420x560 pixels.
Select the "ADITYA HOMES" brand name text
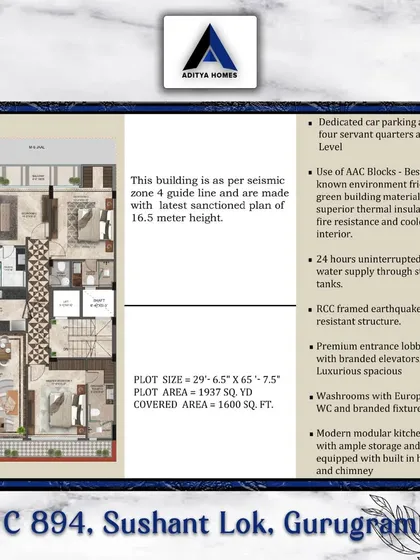click(210, 75)
